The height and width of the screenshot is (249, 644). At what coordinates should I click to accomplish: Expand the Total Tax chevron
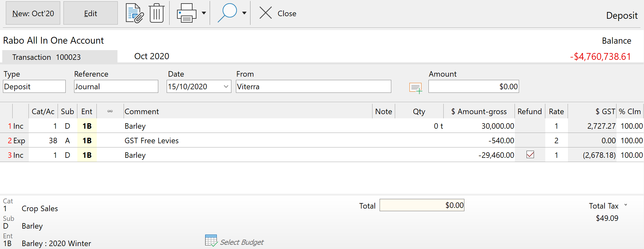click(626, 205)
